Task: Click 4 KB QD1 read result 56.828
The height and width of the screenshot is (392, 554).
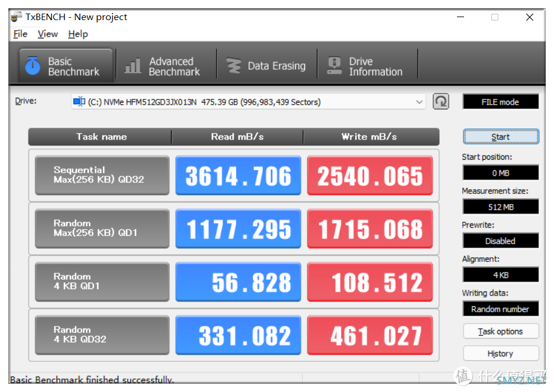Action: [238, 282]
